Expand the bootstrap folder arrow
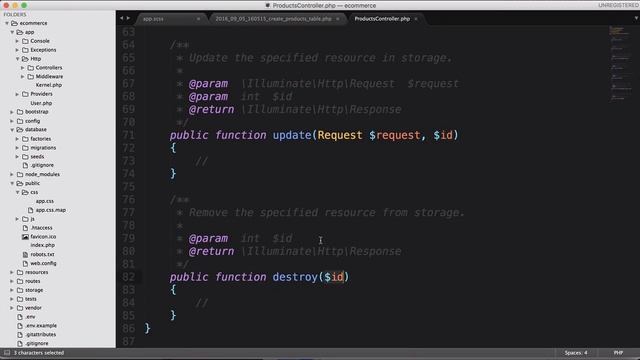640x360 pixels. 12,112
